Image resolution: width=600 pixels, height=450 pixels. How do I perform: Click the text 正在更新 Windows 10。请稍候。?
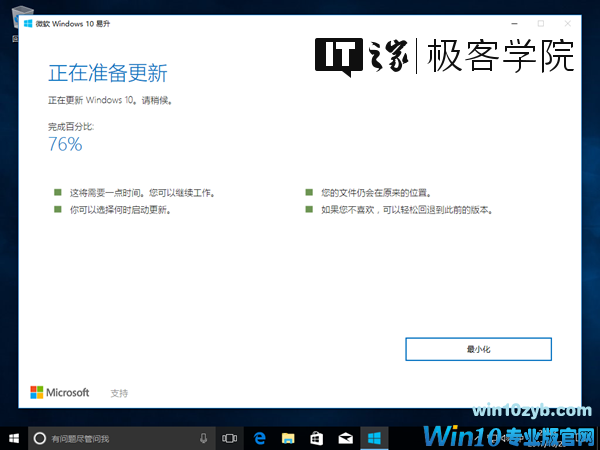[110, 100]
